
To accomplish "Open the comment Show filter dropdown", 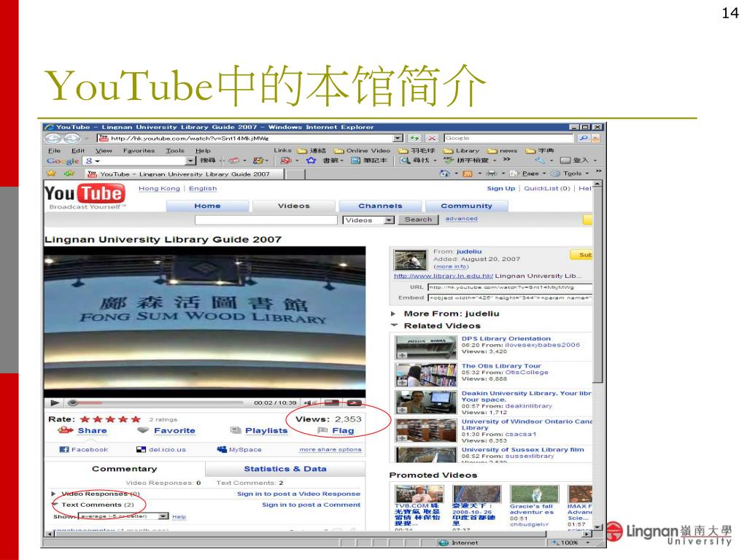I will pyautogui.click(x=163, y=516).
